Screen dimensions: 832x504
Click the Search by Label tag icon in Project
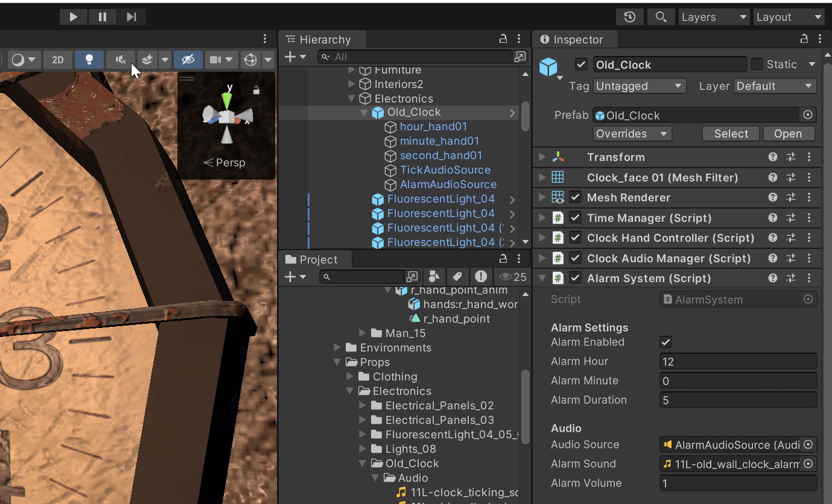457,277
